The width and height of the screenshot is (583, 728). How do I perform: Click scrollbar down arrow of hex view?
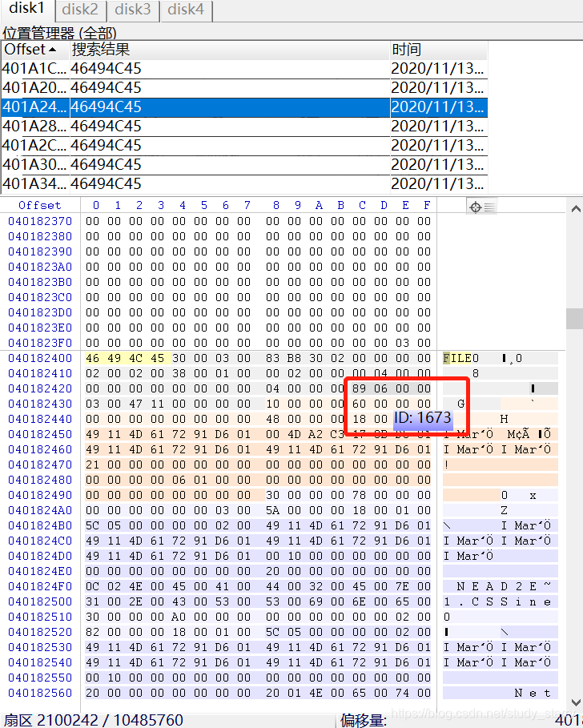[576, 702]
